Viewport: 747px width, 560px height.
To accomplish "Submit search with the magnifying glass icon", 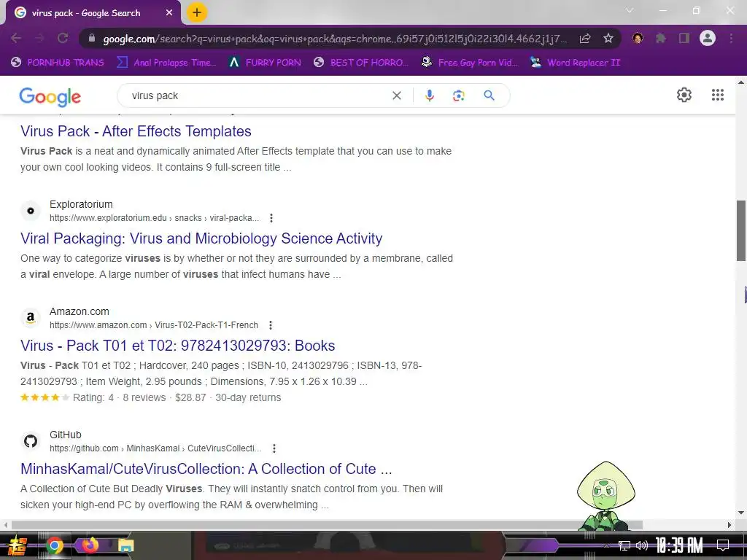I will click(489, 96).
